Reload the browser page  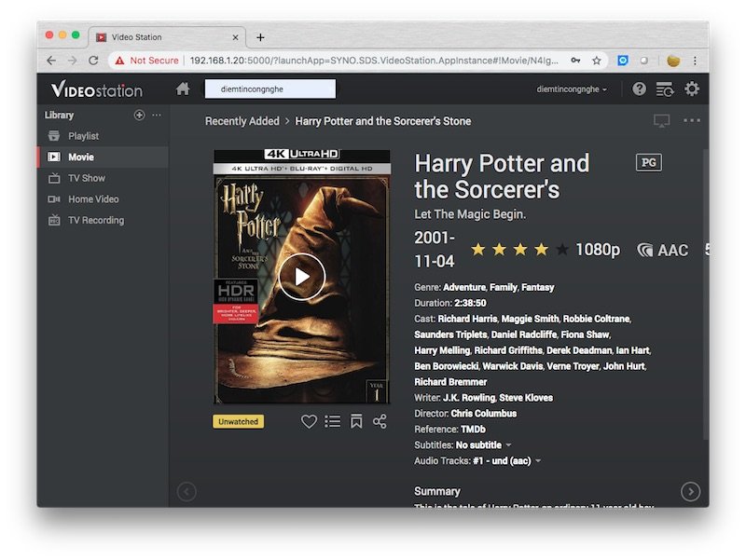click(93, 61)
